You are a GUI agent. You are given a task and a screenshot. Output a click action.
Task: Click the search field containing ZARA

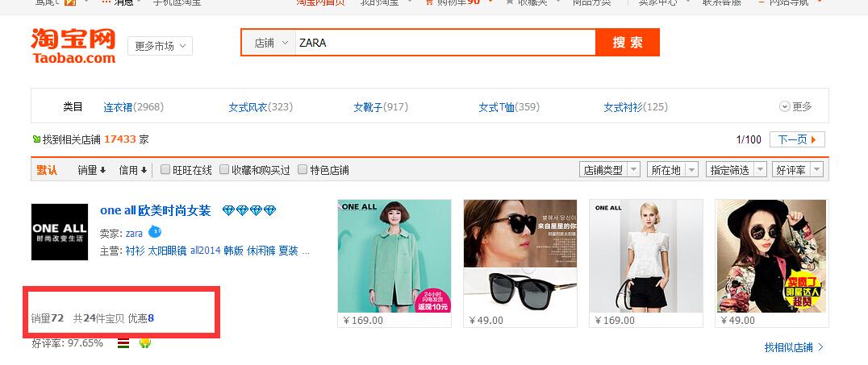pyautogui.click(x=444, y=43)
